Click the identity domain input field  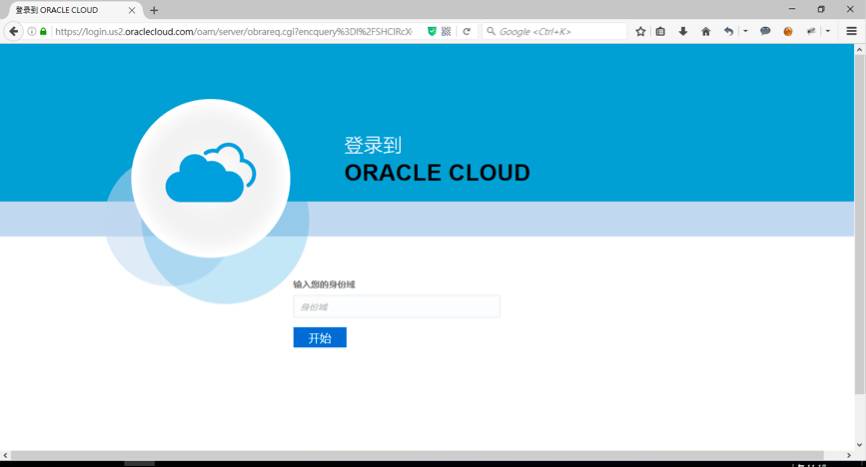point(397,306)
